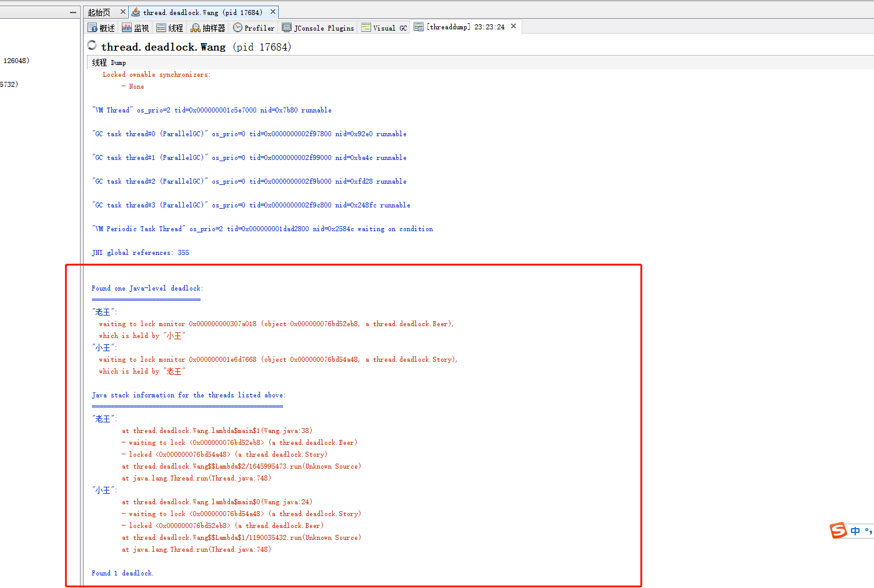The height and width of the screenshot is (588, 874).
Task: Select the JConsole Plugins tab
Action: [318, 27]
